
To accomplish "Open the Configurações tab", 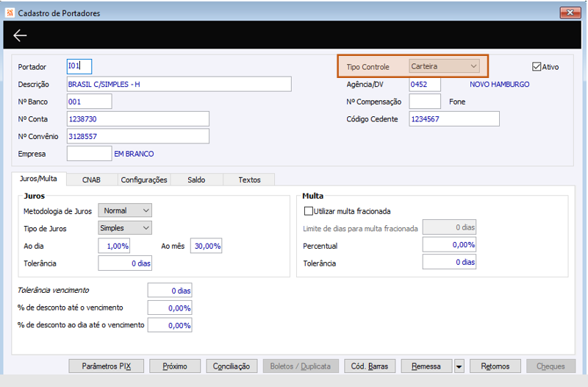I will click(144, 180).
